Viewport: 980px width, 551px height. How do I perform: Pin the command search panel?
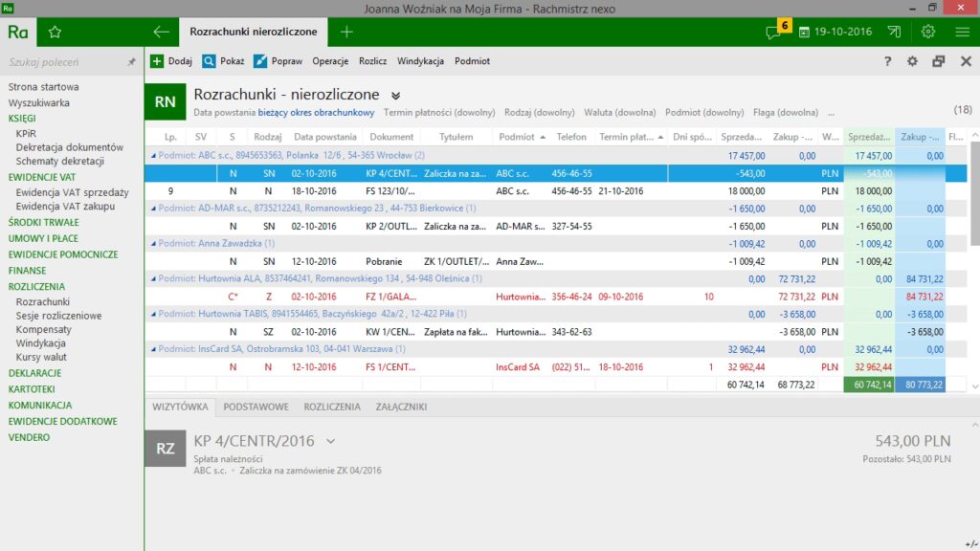(x=131, y=62)
